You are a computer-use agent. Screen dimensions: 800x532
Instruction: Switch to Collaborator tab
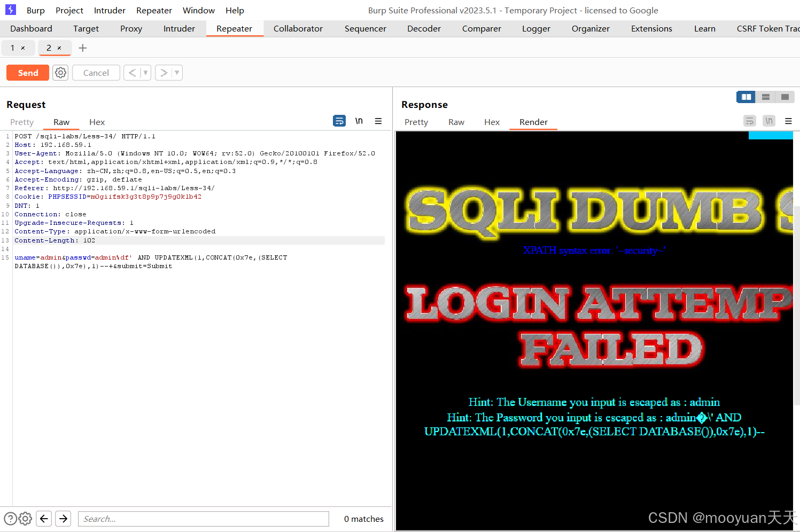[x=298, y=29]
